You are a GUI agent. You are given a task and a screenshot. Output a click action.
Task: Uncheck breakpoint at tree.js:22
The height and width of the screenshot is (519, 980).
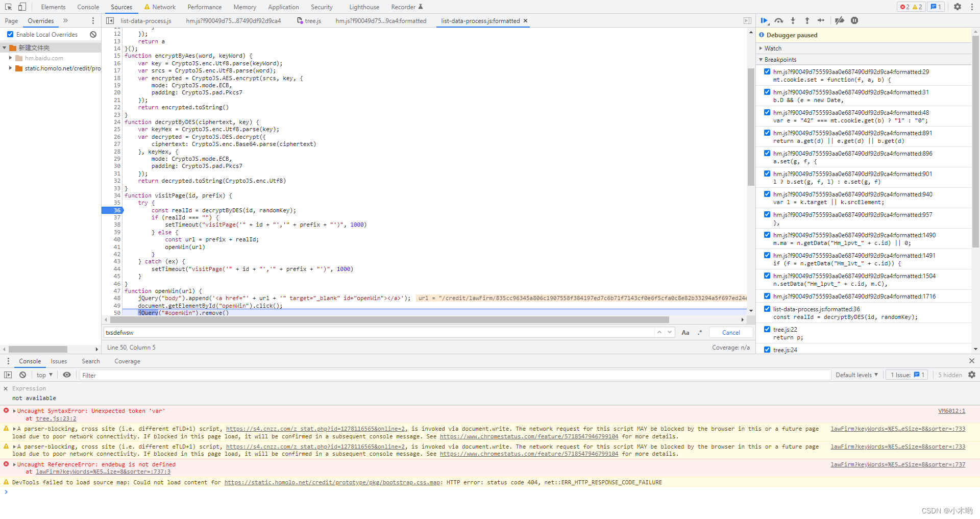coord(767,329)
